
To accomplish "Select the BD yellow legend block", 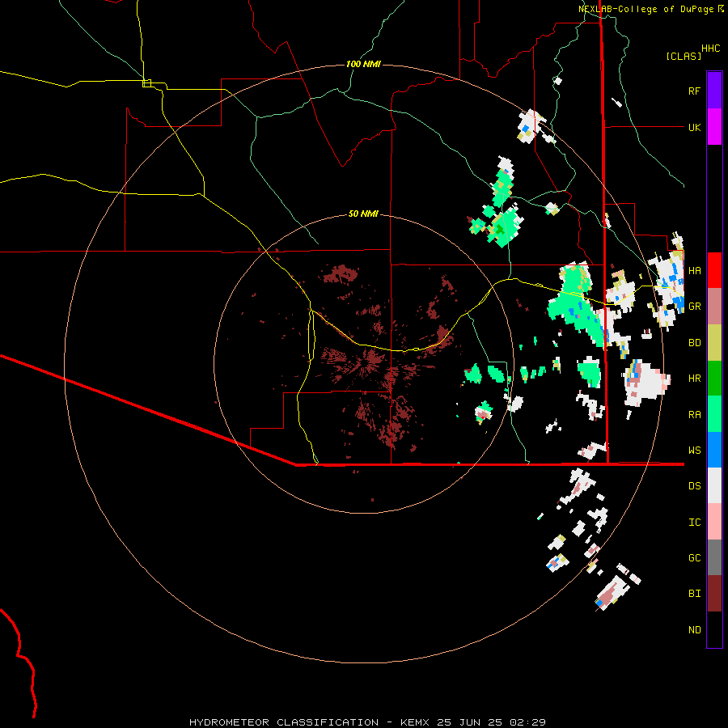I will 714,343.
